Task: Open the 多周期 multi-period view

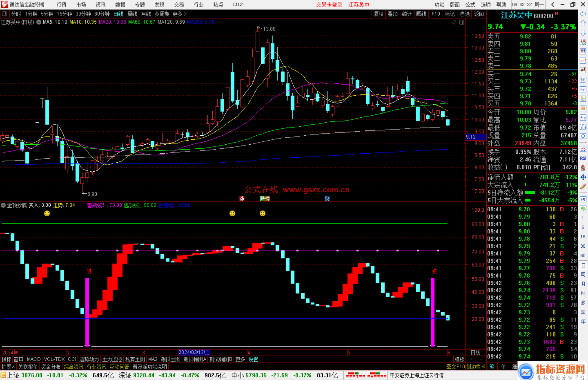Action: [x=162, y=14]
